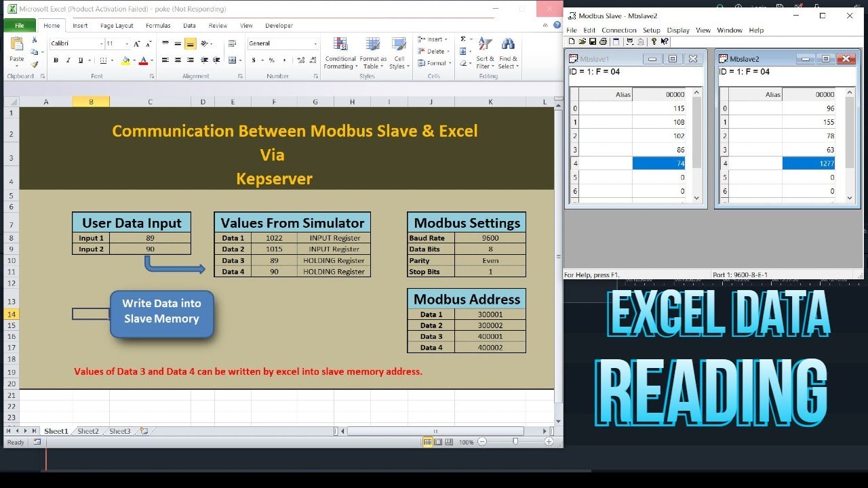Image resolution: width=868 pixels, height=488 pixels.
Task: Click the Paste clipboard icon in Excel
Action: 17,43
